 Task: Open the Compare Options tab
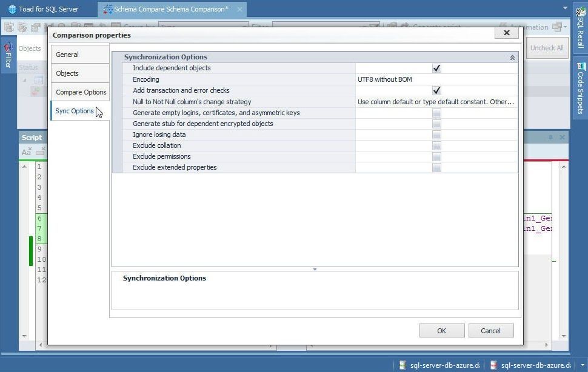[x=80, y=91]
